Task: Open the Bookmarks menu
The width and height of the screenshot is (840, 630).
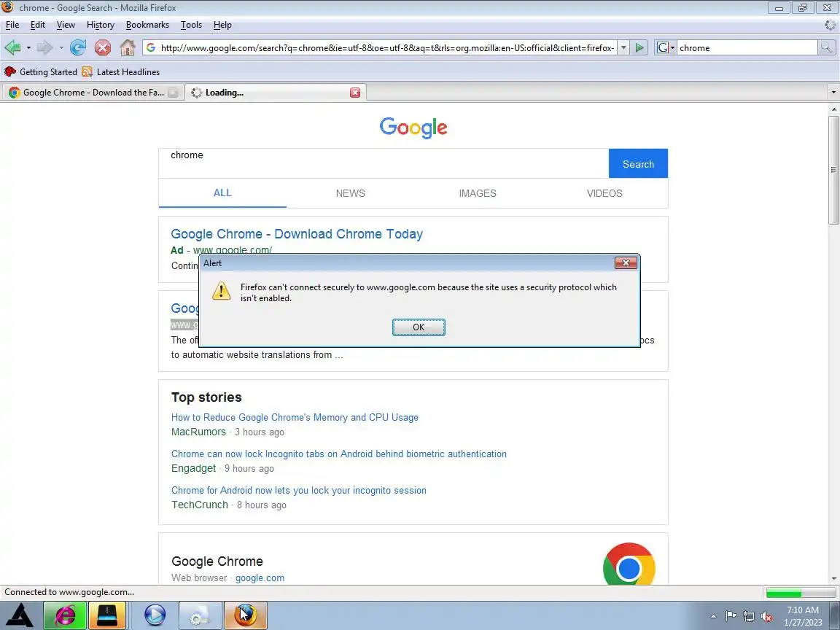Action: (x=147, y=25)
